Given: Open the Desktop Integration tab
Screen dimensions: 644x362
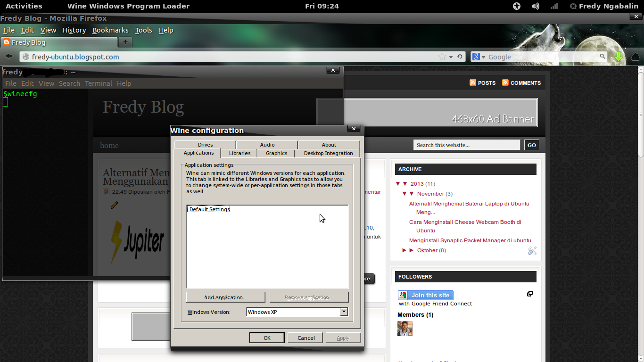Looking at the screenshot, I should [328, 153].
